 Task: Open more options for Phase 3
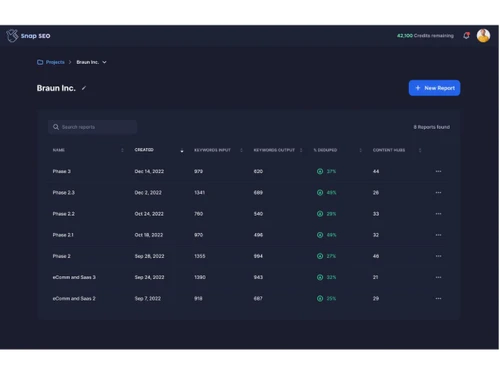pos(438,171)
